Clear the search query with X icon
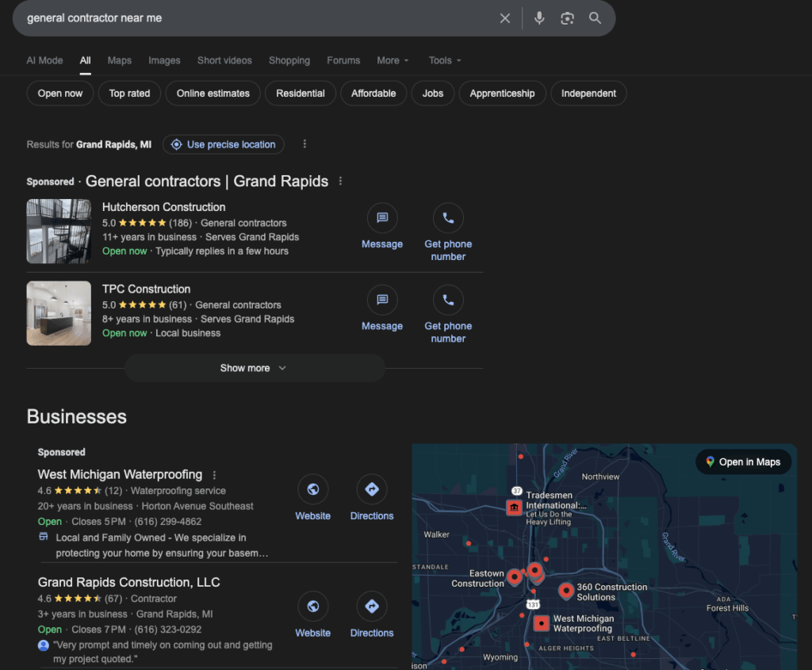Image resolution: width=812 pixels, height=670 pixels. (x=504, y=18)
